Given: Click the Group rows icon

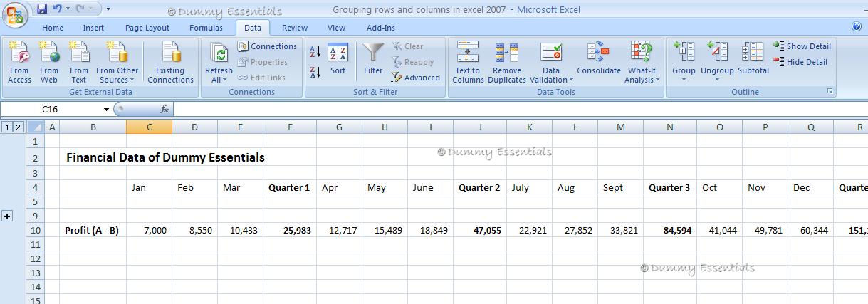Looking at the screenshot, I should point(684,52).
